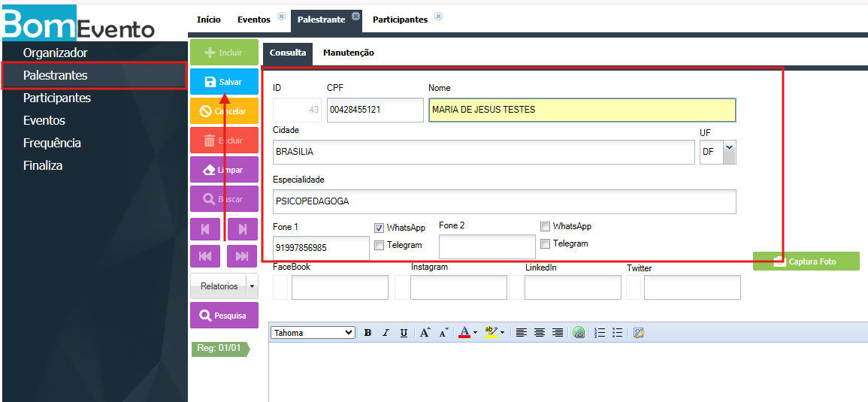Click the Salvar button
The width and height of the screenshot is (868, 402).
pyautogui.click(x=224, y=82)
